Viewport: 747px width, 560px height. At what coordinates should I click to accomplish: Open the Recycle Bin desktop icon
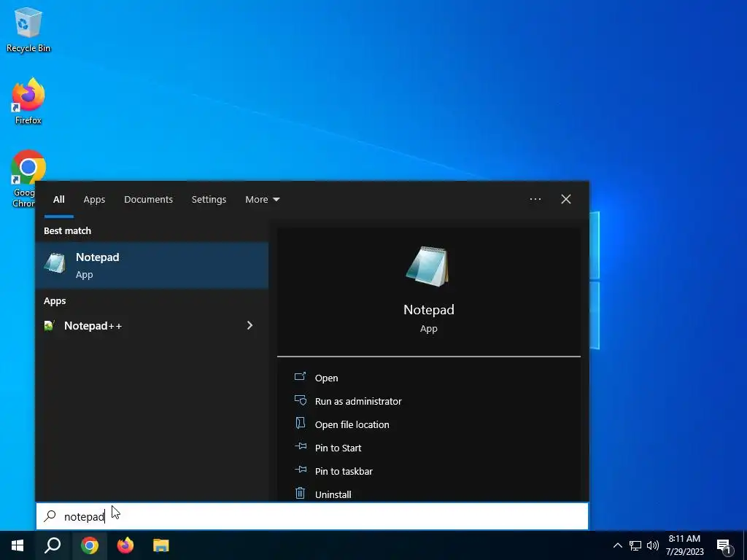(x=28, y=29)
